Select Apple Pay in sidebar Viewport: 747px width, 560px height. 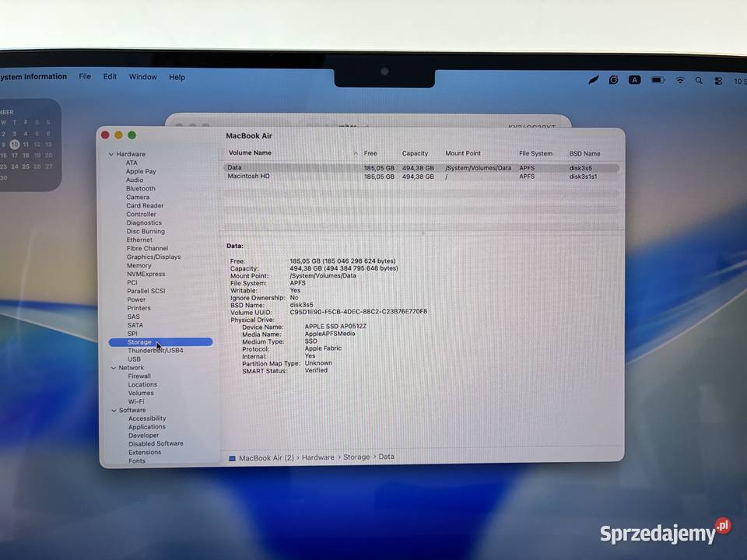pos(141,171)
